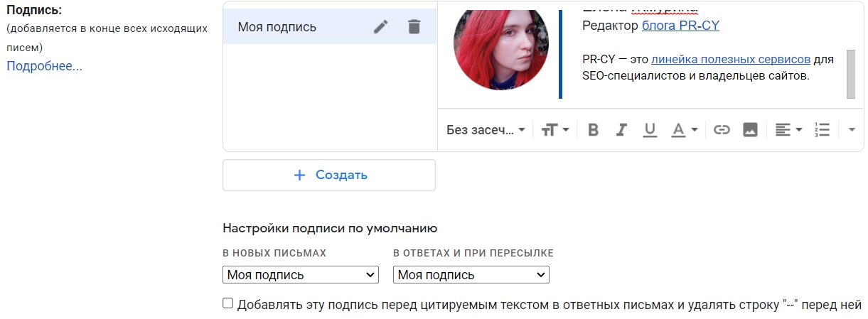Click the "Подпись:" settings label
The width and height of the screenshot is (868, 319).
coord(34,11)
